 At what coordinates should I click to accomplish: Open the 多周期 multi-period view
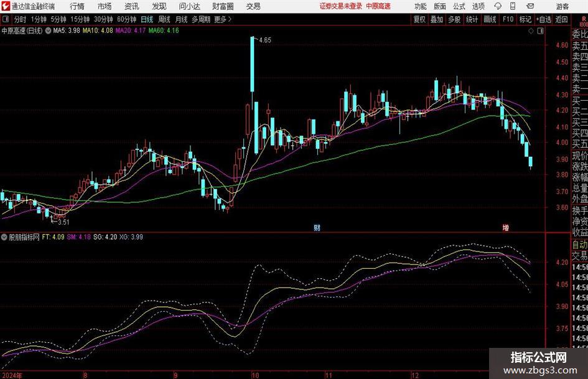click(201, 19)
